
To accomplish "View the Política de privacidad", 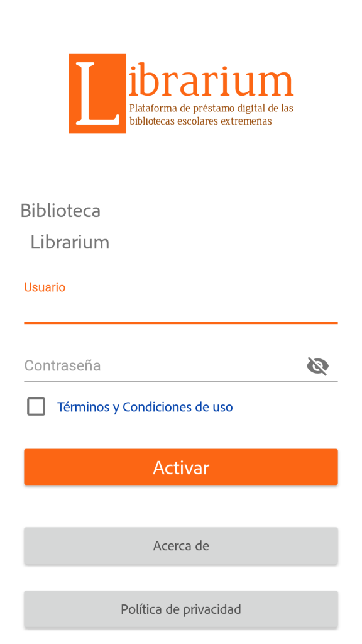I will point(181,609).
